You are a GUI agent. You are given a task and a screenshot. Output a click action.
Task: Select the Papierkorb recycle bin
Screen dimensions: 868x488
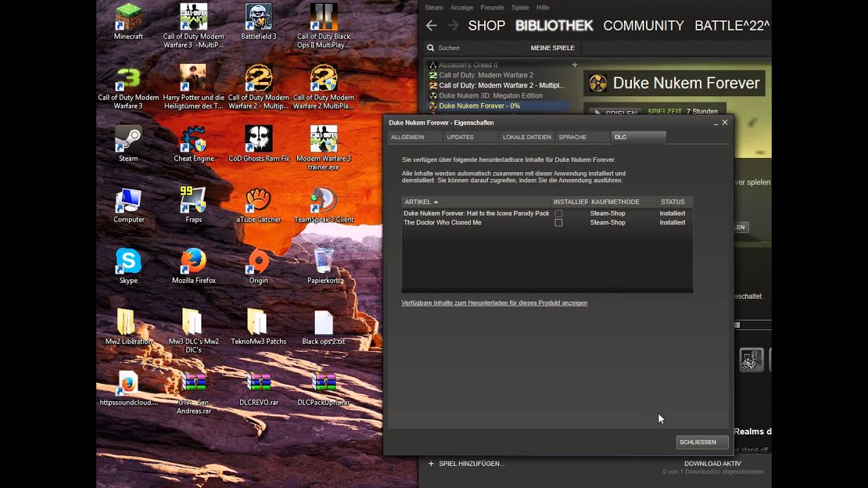point(323,266)
